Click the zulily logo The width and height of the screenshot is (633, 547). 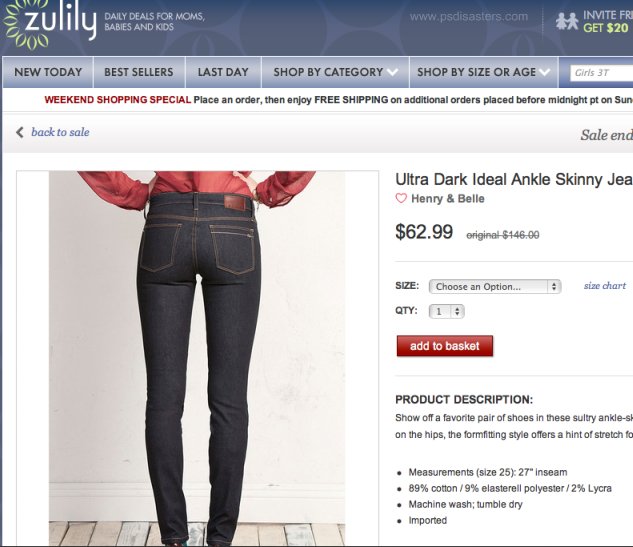click(50, 24)
